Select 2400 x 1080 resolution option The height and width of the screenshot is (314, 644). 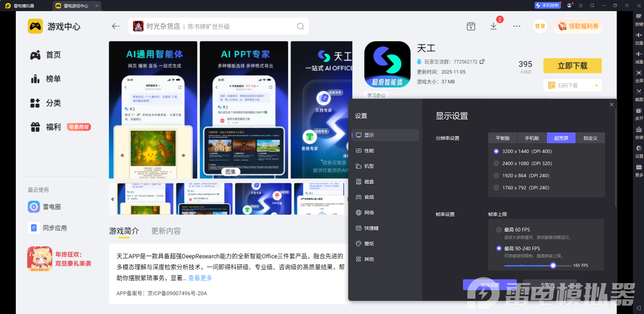496,163
